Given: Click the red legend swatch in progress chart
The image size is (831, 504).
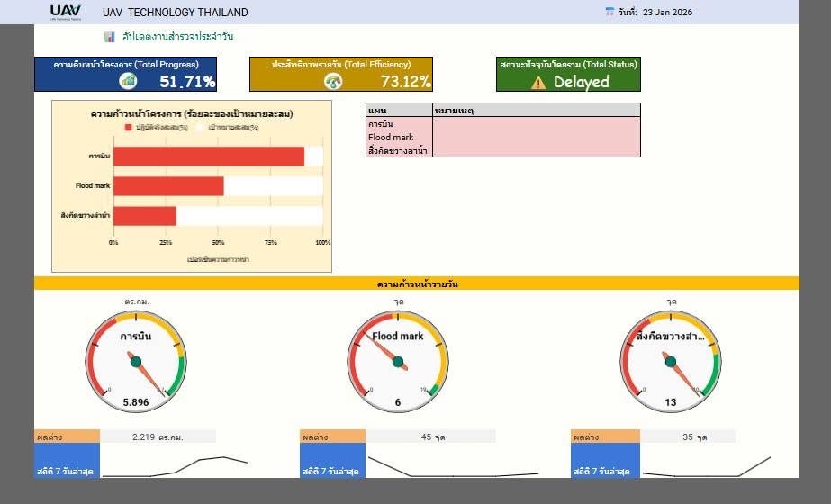Looking at the screenshot, I should pyautogui.click(x=128, y=127).
